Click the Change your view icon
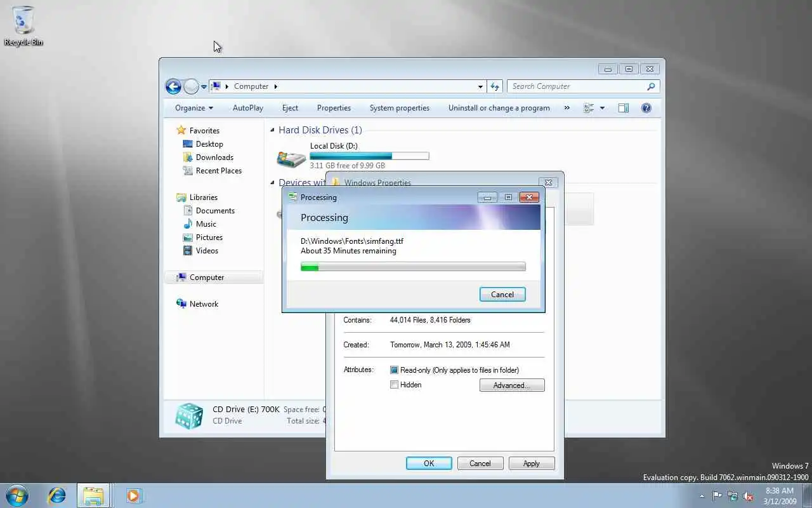The width and height of the screenshot is (812, 508). pyautogui.click(x=589, y=108)
